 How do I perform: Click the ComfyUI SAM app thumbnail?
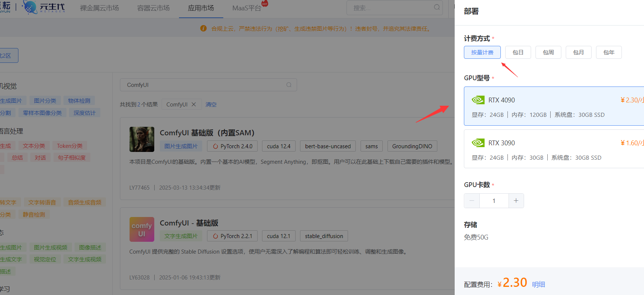click(x=142, y=139)
